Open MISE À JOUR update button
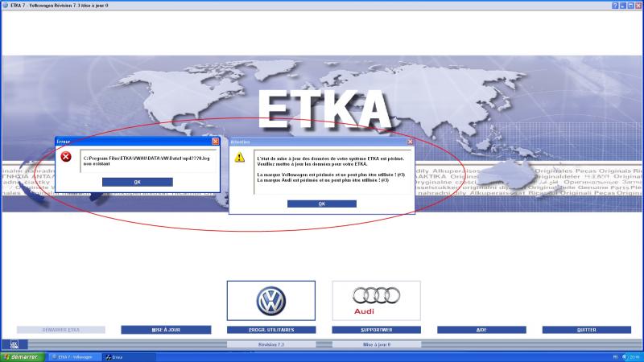This screenshot has height=362, width=644. [x=166, y=330]
